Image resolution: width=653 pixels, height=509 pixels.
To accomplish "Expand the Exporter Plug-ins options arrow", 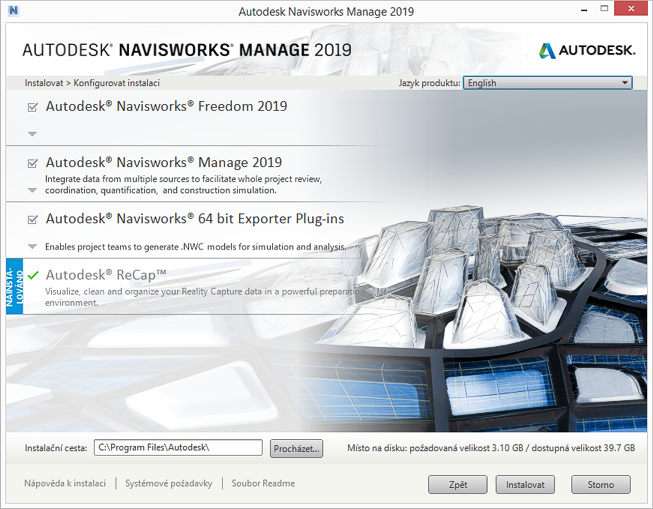I will 33,246.
